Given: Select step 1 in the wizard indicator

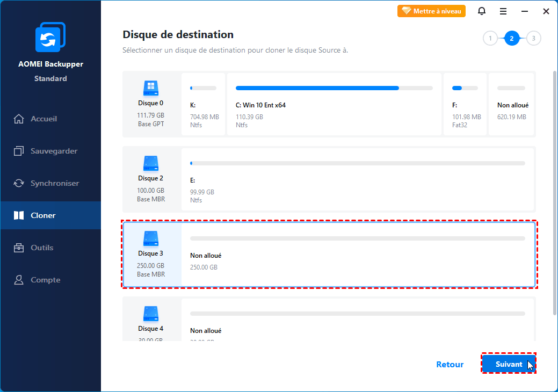Looking at the screenshot, I should pyautogui.click(x=490, y=38).
